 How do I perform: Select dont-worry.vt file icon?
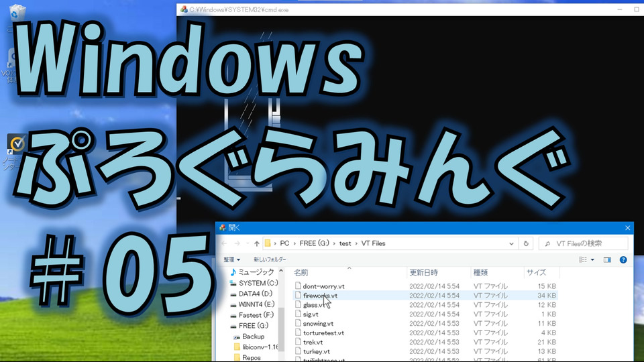click(298, 286)
